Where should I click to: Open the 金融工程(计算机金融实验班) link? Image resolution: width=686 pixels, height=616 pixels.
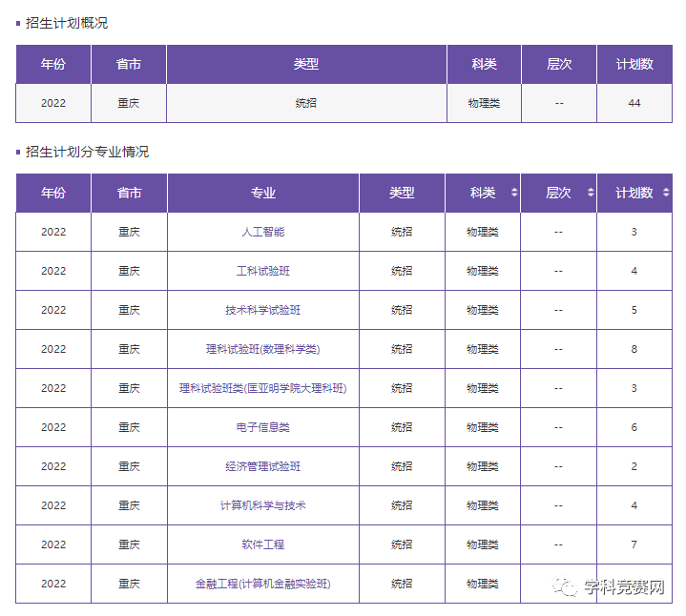pos(263,584)
